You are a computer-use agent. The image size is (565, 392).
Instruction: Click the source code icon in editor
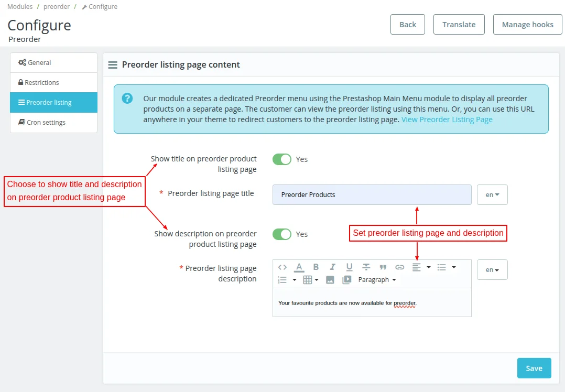282,267
